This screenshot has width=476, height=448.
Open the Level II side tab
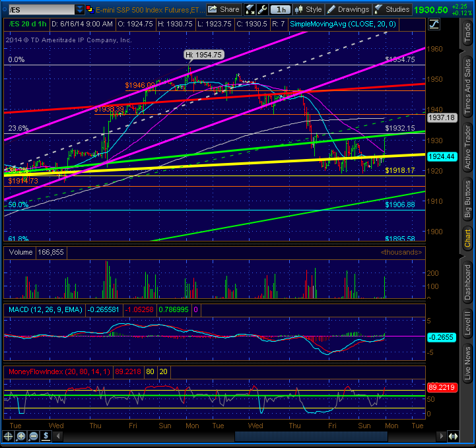[467, 324]
